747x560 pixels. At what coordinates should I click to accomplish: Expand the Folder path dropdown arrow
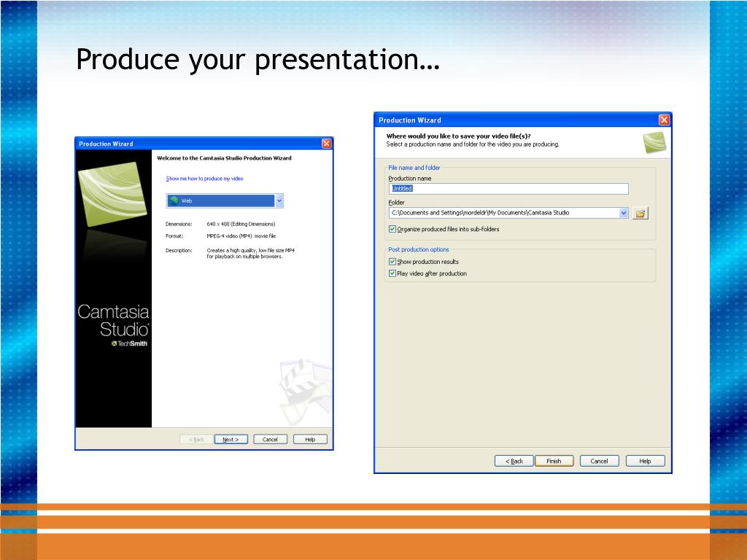click(x=624, y=213)
